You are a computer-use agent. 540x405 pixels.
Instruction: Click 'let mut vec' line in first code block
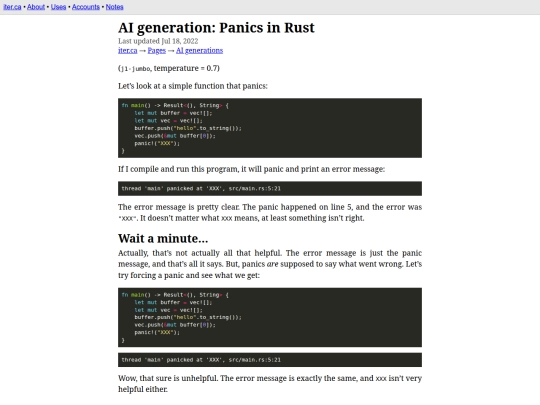[x=168, y=121]
